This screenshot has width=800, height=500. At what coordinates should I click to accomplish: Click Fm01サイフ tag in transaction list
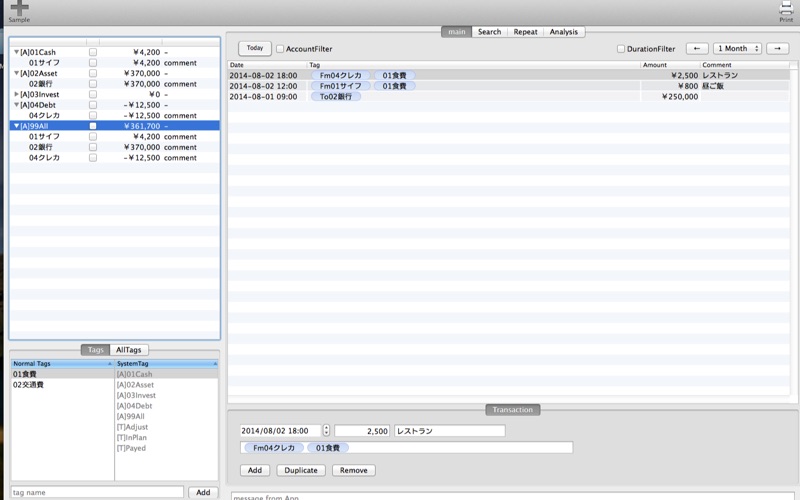340,86
